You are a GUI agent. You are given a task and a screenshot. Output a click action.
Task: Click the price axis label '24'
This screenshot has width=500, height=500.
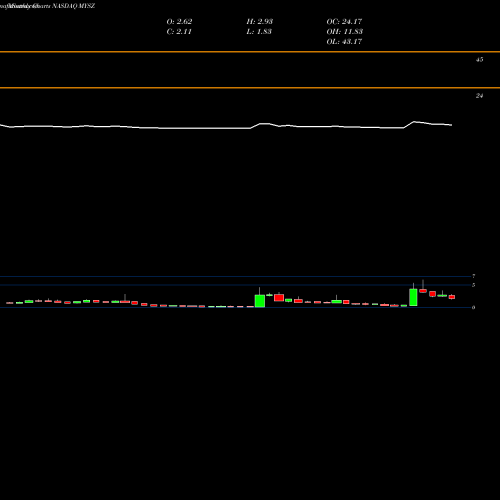(x=479, y=96)
